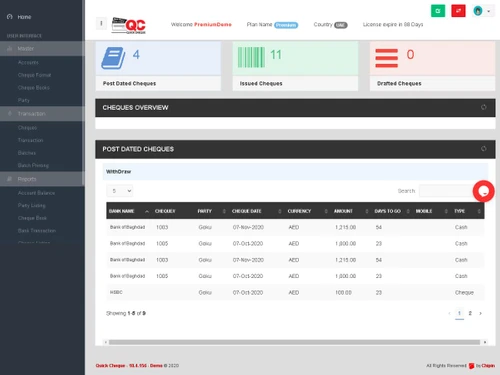The height and width of the screenshot is (375, 500).
Task: Click the scrollbar left arrow
Action: pos(106,342)
